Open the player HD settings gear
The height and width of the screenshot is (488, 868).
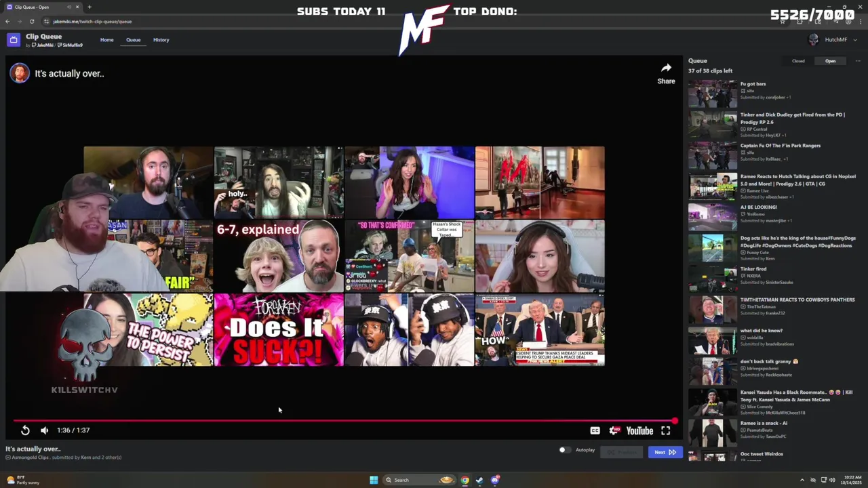[x=614, y=430]
